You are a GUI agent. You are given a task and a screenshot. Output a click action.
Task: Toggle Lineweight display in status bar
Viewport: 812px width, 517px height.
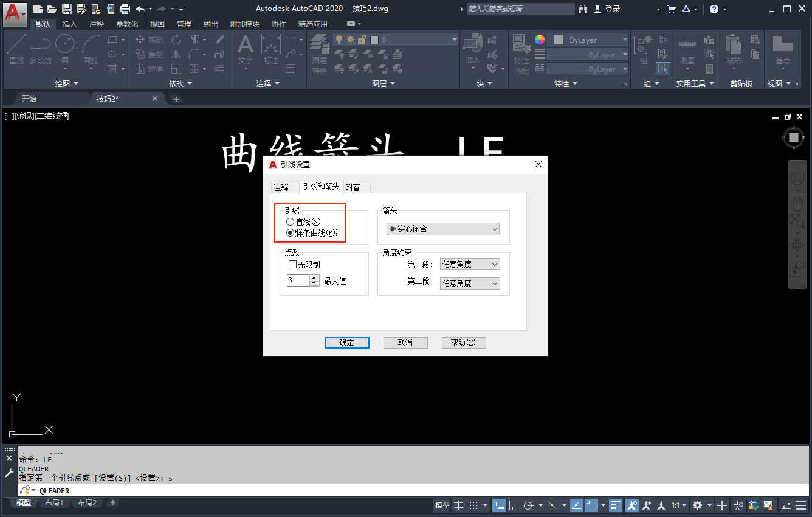click(x=616, y=505)
